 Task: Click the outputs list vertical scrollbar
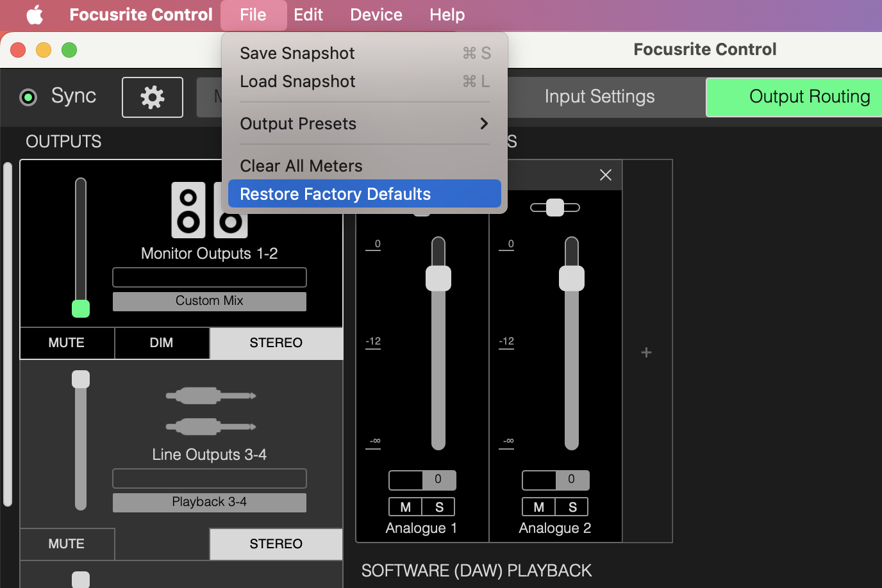tap(8, 334)
